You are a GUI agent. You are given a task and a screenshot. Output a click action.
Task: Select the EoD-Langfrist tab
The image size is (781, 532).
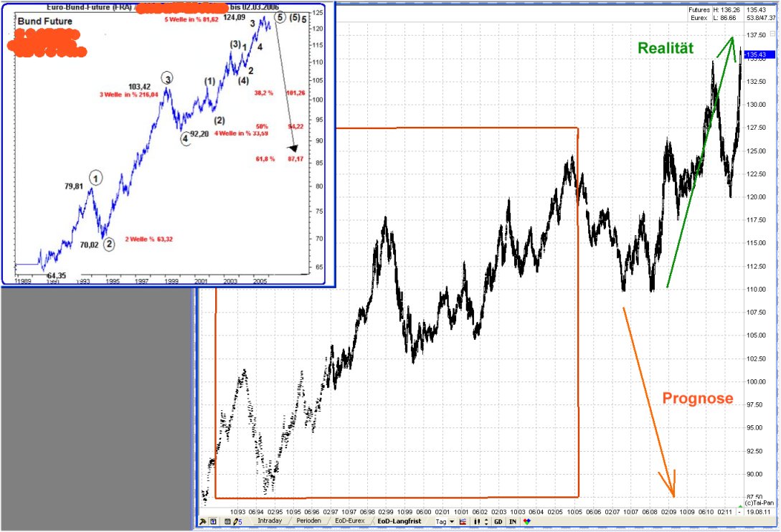[x=400, y=521]
